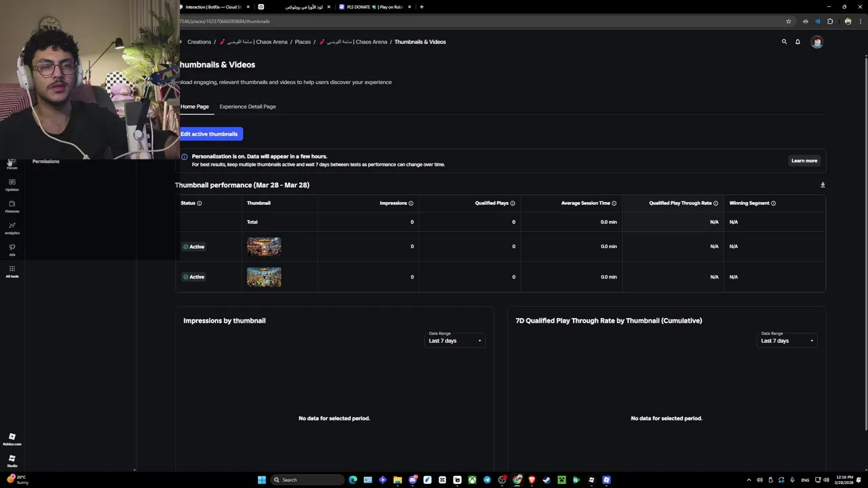This screenshot has height=488, width=868.
Task: Open the Xbox app from the taskbar
Action: pos(472,480)
